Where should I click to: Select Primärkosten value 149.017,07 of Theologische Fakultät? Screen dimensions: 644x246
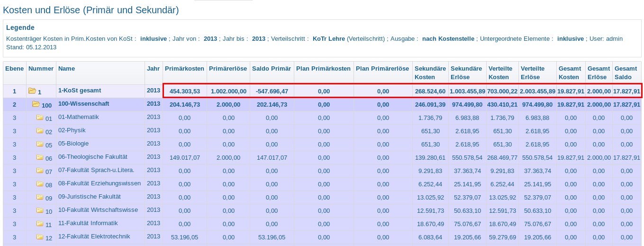point(185,157)
